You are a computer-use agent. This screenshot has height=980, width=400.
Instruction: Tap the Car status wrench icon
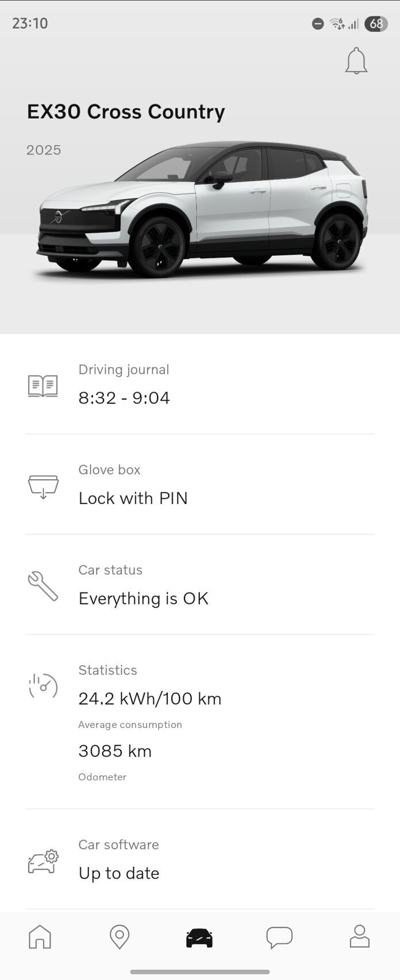tap(43, 586)
